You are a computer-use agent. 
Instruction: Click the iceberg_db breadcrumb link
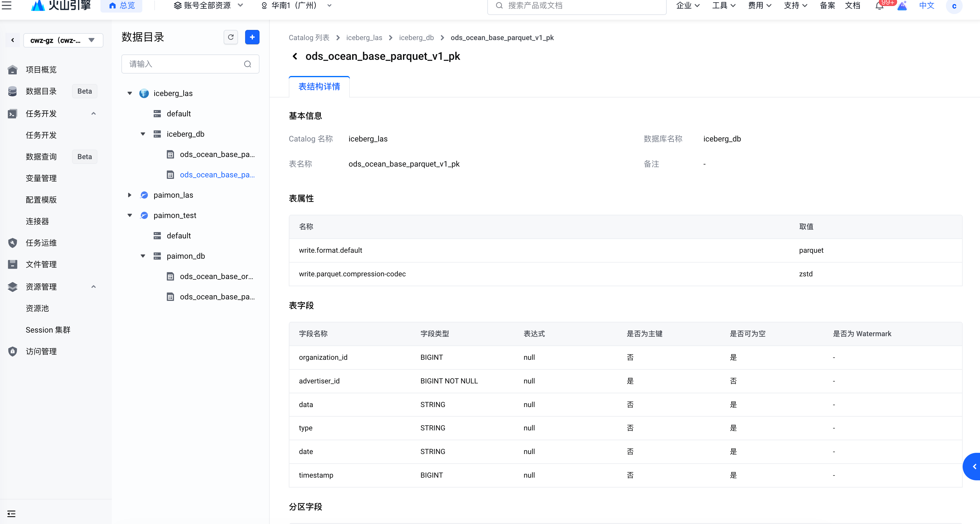coord(416,38)
